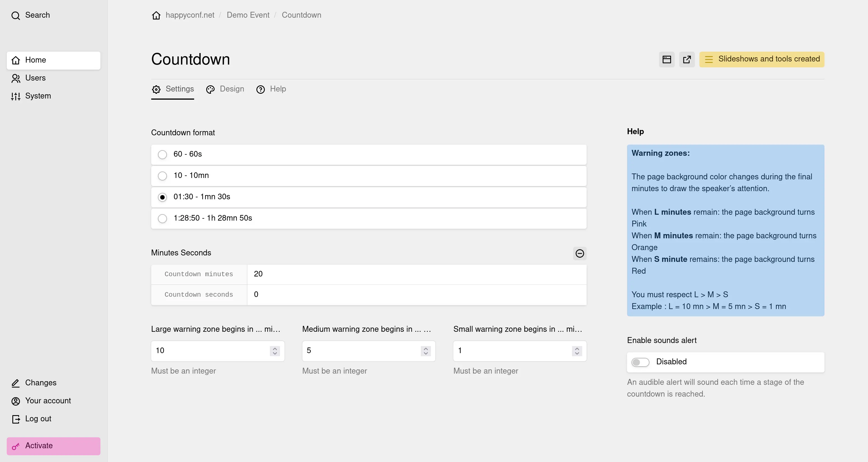Click the Medium warning zone stepper arrows
The width and height of the screenshot is (868, 462).
(426, 351)
